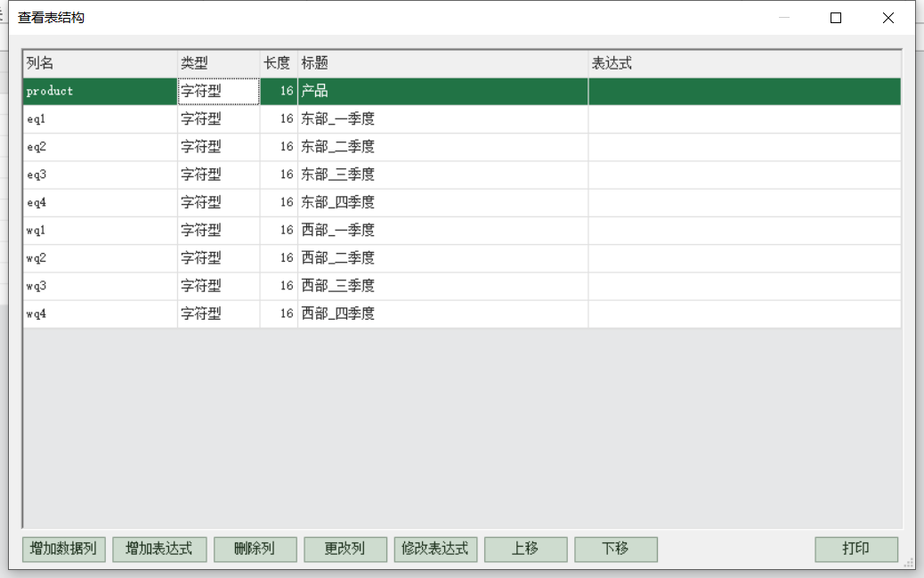Select the 西部_三季度 title cell
The image size is (924, 578).
[x=443, y=286]
